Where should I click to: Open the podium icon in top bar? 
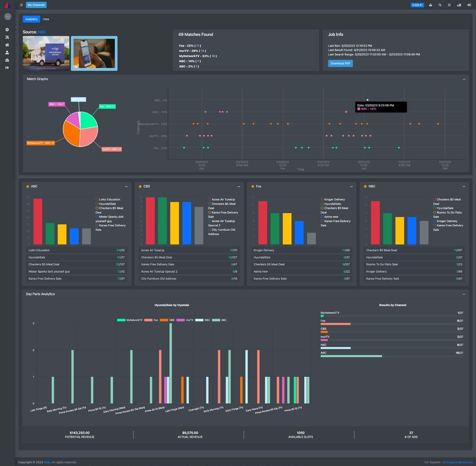pos(431,5)
